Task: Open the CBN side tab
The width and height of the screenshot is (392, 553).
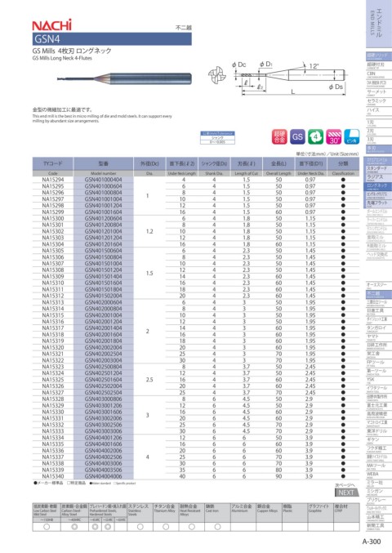Action: pyautogui.click(x=379, y=74)
